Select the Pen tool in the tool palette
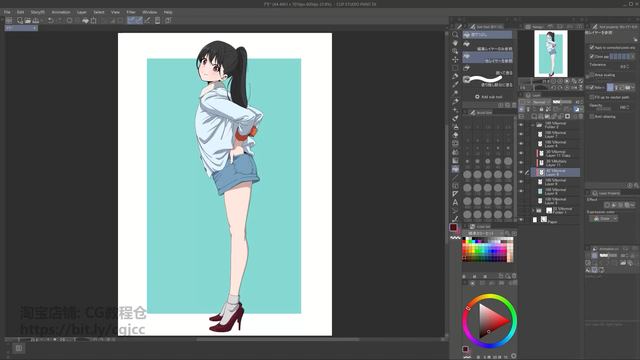This screenshot has width=640, height=360. [455, 76]
